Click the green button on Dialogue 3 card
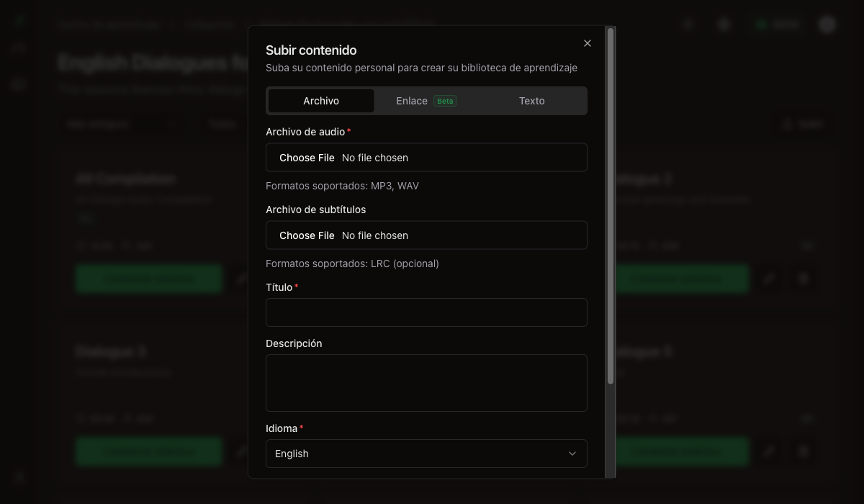864x504 pixels. tap(149, 451)
